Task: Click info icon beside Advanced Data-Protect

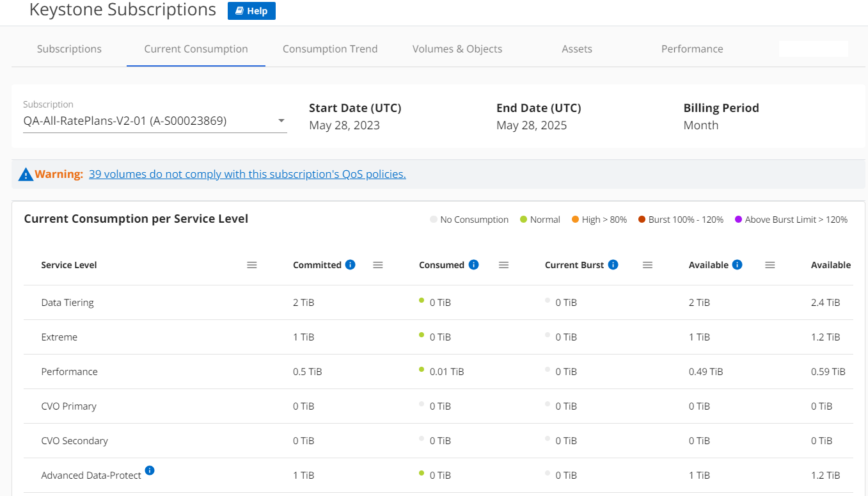Action: (x=150, y=471)
